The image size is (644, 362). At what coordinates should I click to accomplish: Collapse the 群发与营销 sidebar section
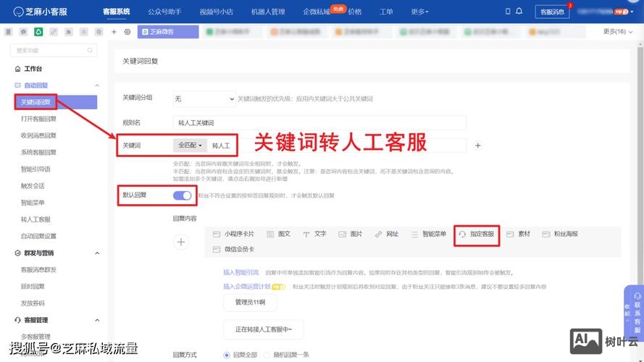97,253
